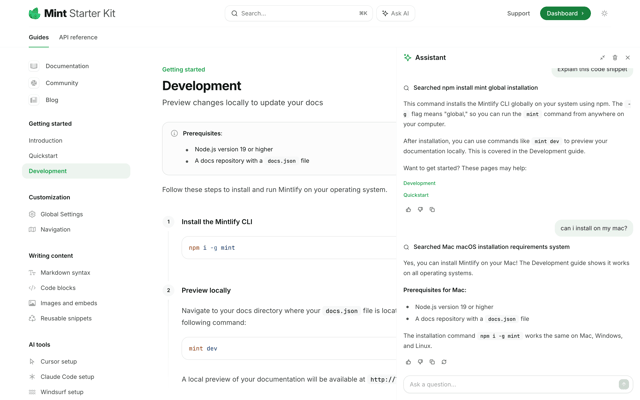
Task: Thumbs down the first assistant response
Action: [x=420, y=210]
